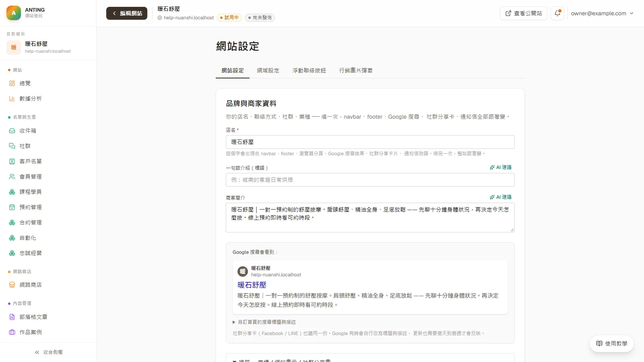
Task: Expand 自訂首頁的搜尋標題與描述 section
Action: 264,322
